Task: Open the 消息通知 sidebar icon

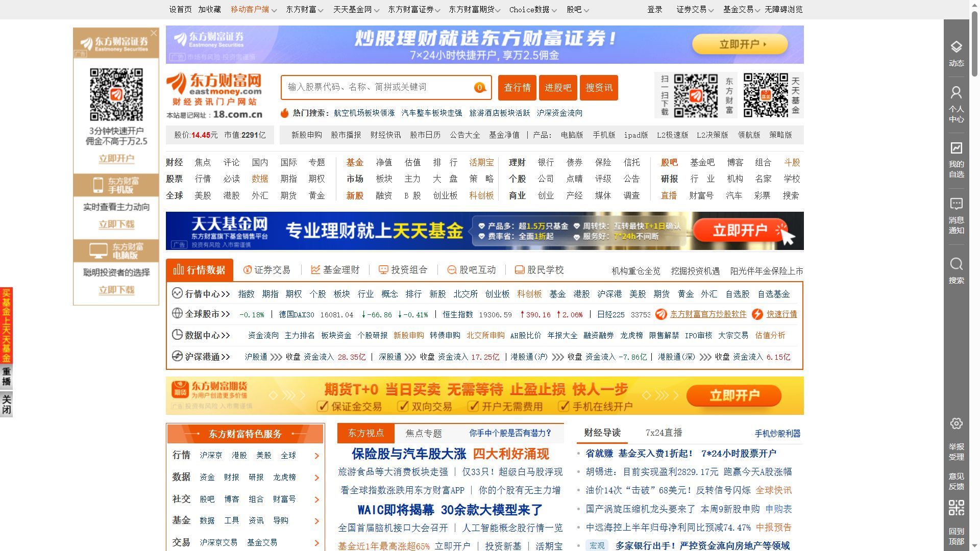Action: [x=957, y=204]
